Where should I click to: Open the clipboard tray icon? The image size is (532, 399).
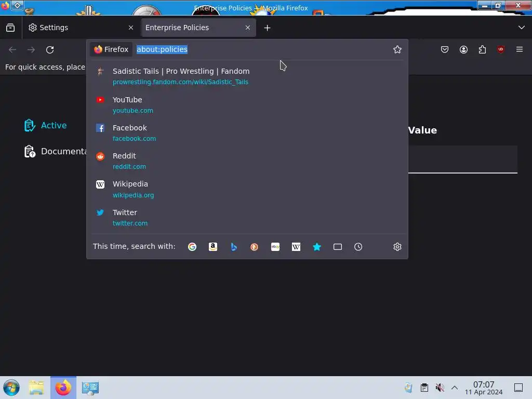(424, 388)
